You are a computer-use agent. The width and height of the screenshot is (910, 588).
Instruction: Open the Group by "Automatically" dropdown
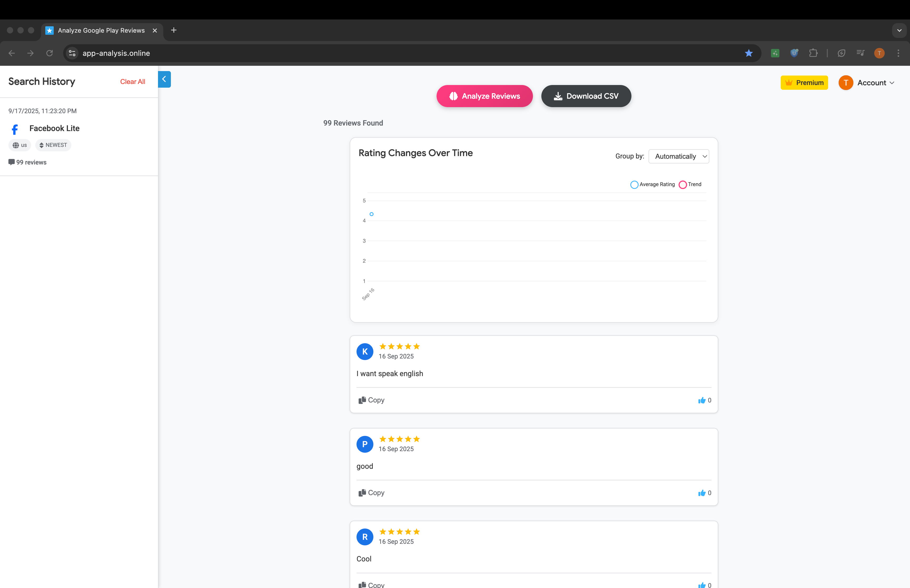679,156
